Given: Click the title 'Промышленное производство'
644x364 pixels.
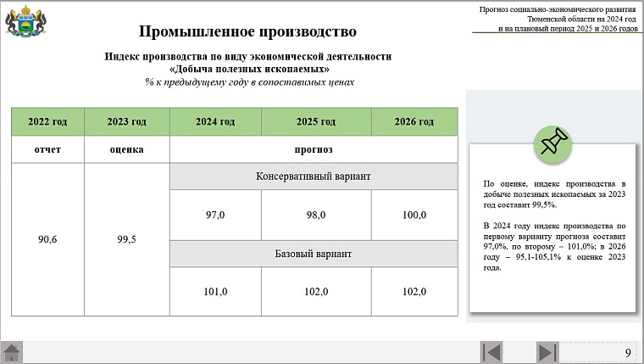Looking at the screenshot, I should (247, 31).
